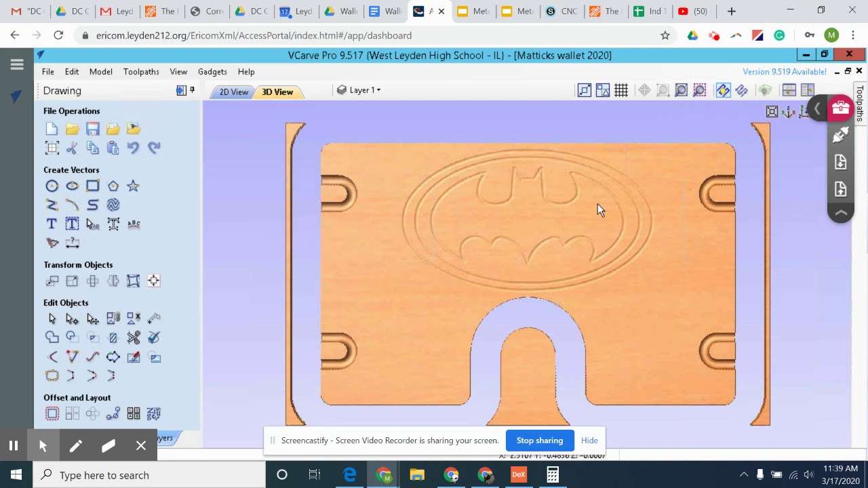Open the Offset Vectors tool
This screenshot has height=488, width=868.
(x=52, y=413)
